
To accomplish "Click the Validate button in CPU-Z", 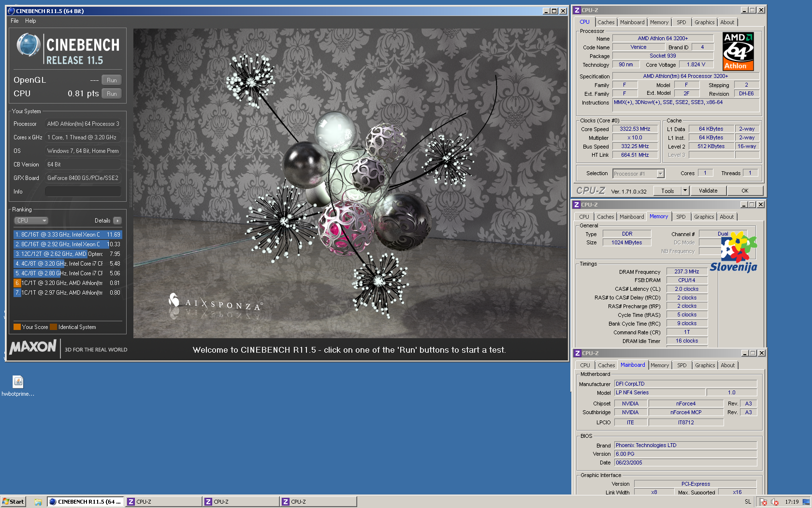I will (708, 191).
